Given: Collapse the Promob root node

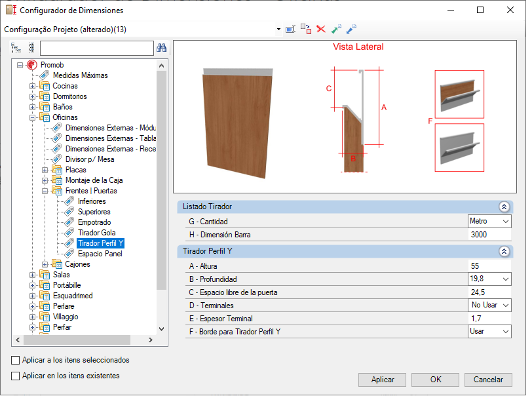Looking at the screenshot, I should 20,65.
